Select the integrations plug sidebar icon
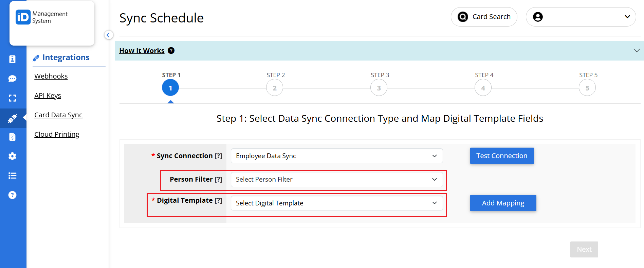The width and height of the screenshot is (644, 268). (12, 118)
